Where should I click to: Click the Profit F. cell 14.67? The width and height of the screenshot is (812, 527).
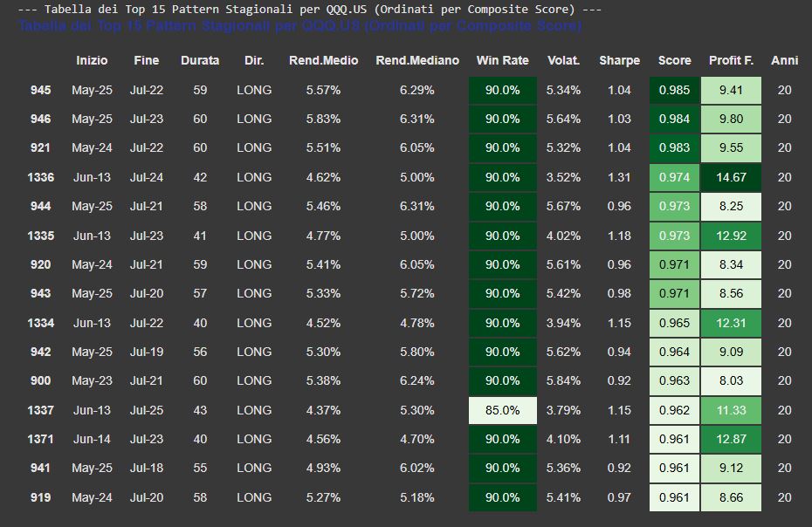click(731, 178)
